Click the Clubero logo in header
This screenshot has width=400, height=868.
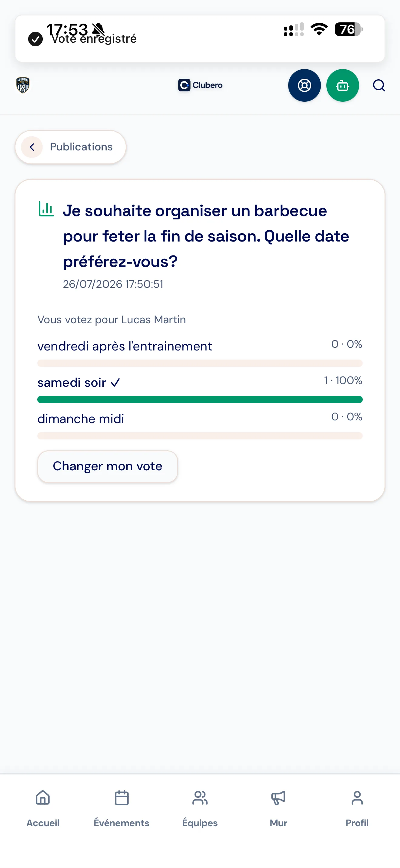coord(200,85)
